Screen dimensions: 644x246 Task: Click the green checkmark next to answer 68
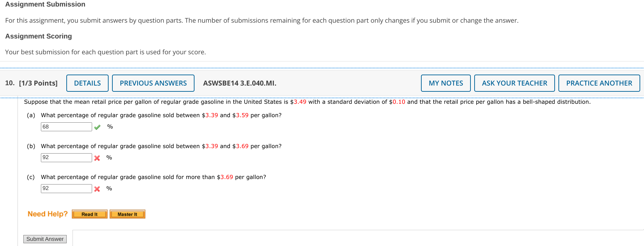coord(97,127)
